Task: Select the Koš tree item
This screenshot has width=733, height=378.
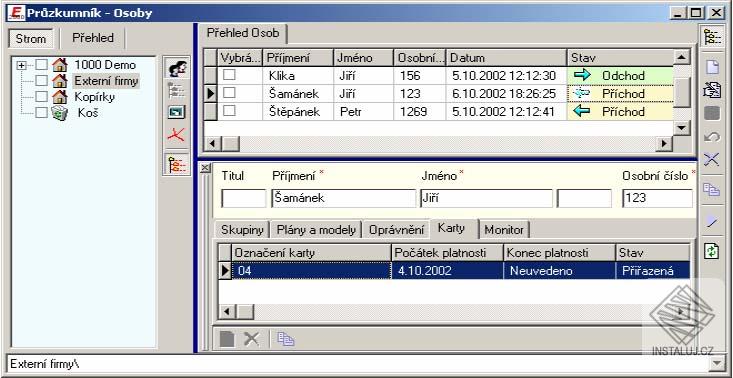Action: (88, 114)
